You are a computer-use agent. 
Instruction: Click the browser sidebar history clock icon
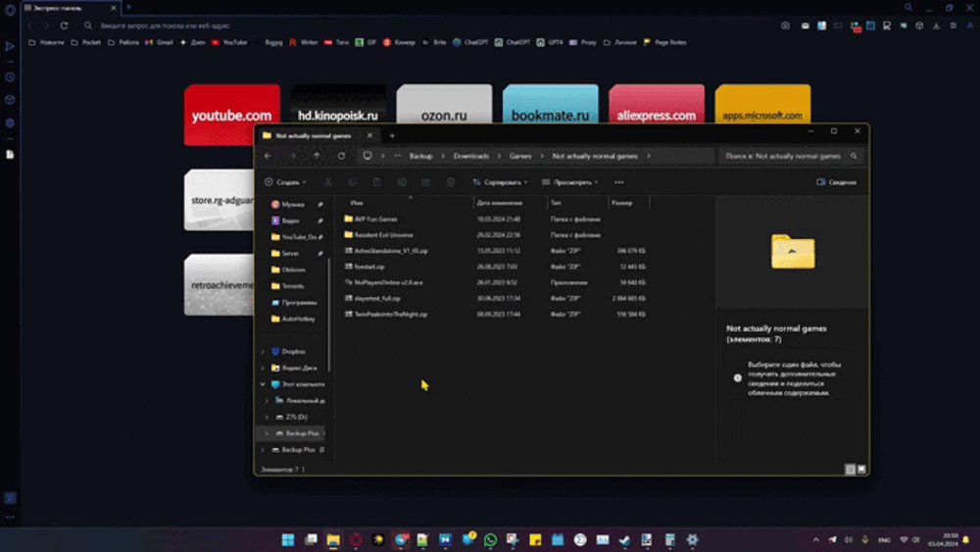click(x=10, y=76)
